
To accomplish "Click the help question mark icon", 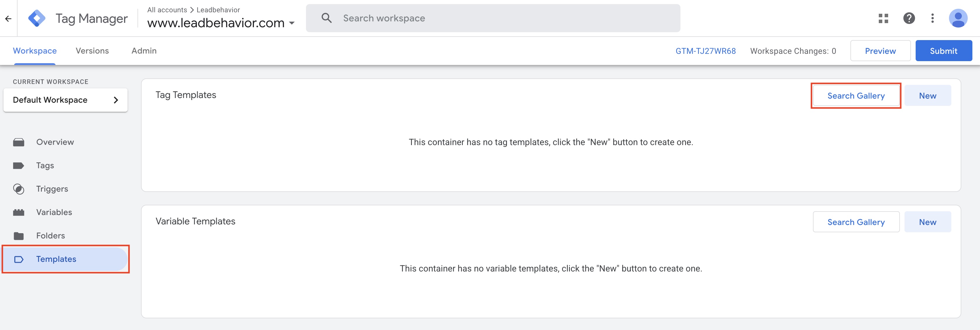I will [909, 18].
